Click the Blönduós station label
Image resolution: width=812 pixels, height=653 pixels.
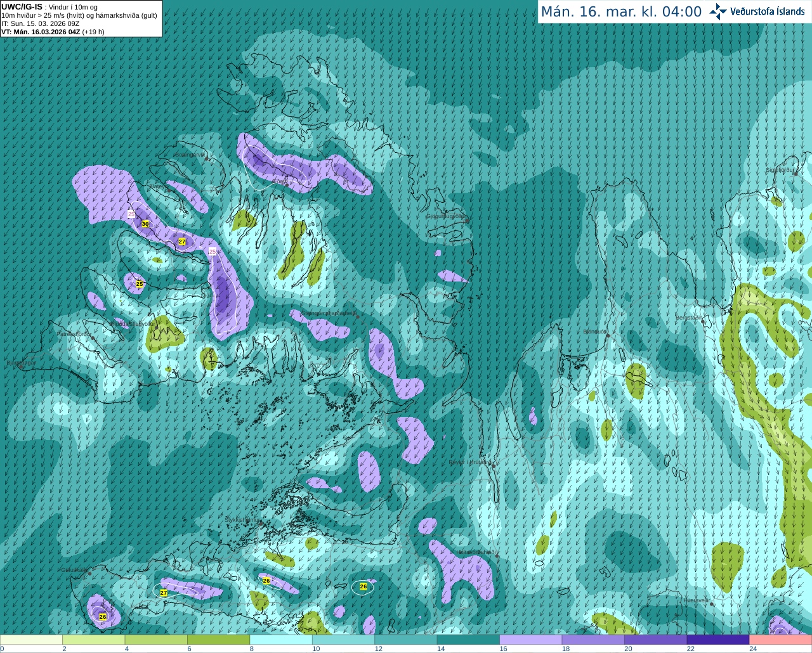[x=594, y=332]
